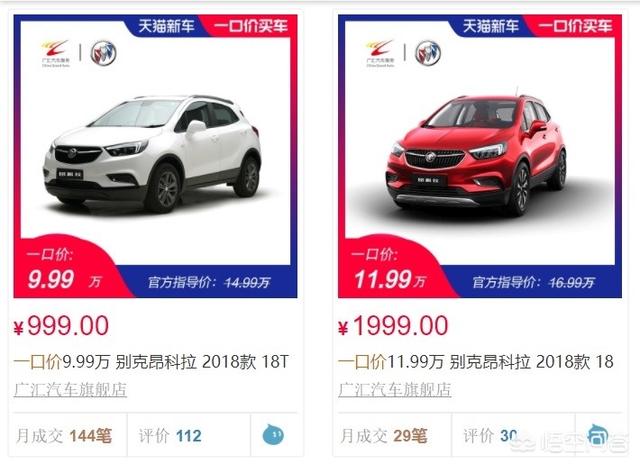Click the AliWangwang chat icon on the red car listing

pyautogui.click(x=598, y=435)
